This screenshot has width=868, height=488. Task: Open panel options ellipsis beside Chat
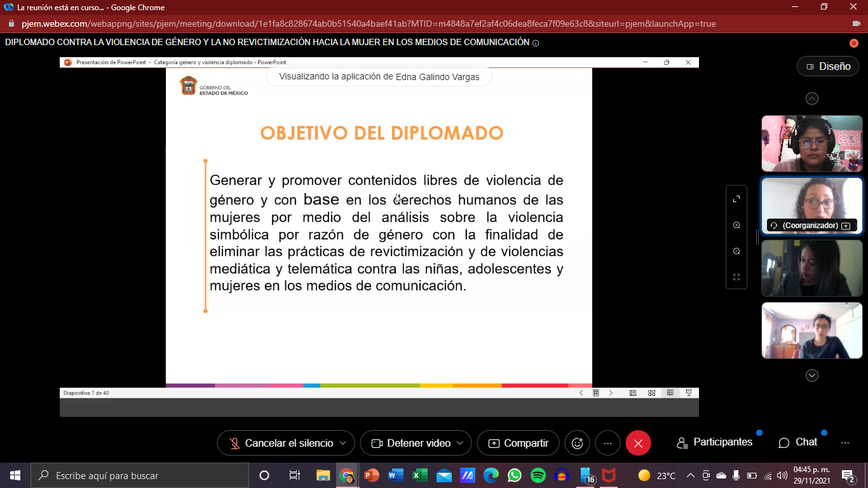(845, 443)
